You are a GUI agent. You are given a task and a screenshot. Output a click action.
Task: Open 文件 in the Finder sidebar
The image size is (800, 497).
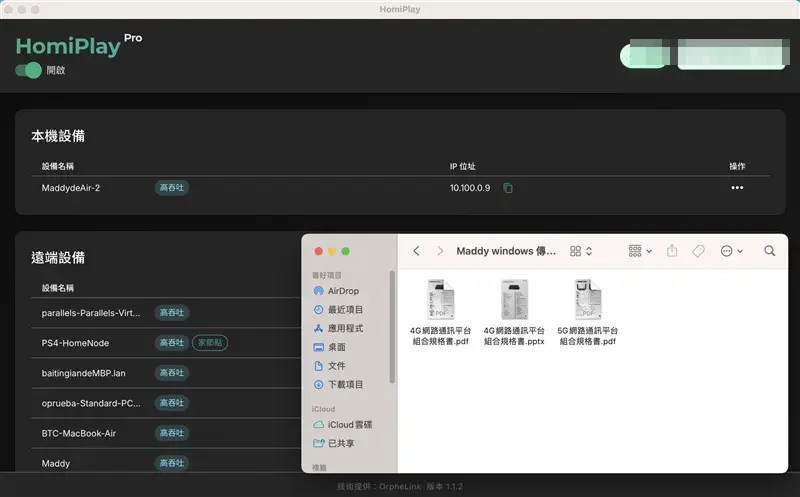point(330,366)
